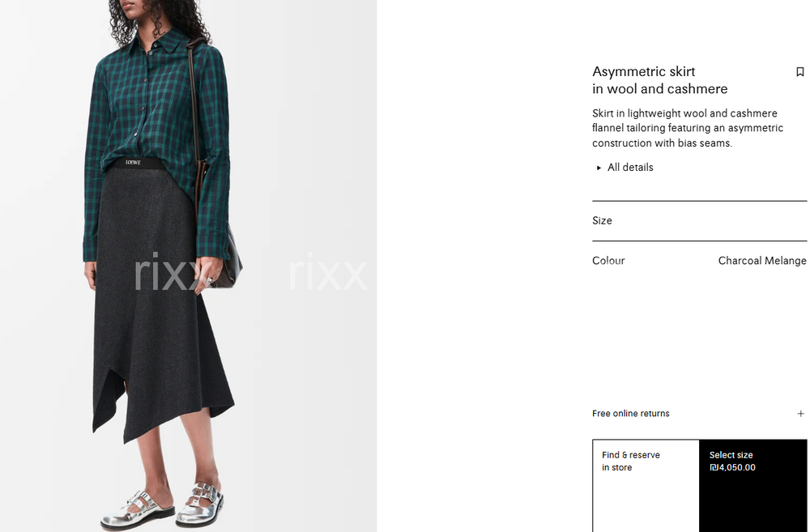Open the Size selector row
810x532 pixels.
(x=700, y=220)
